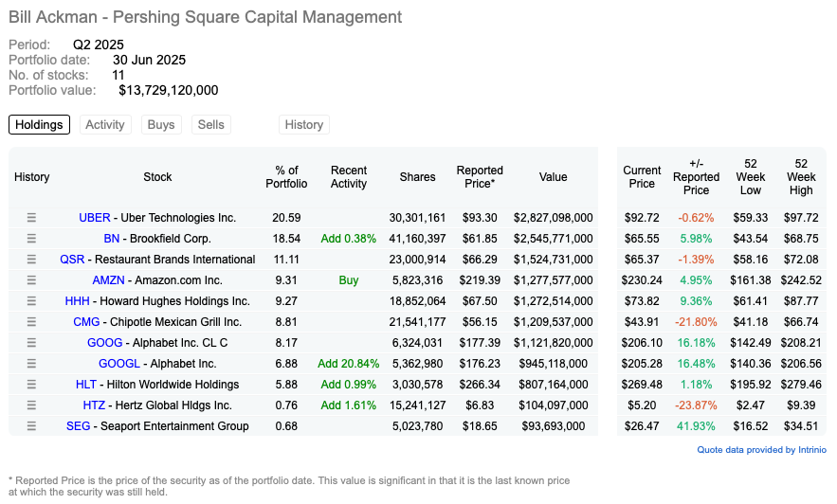The width and height of the screenshot is (837, 504).
Task: Open history icon for Hertz row
Action: pos(31,405)
